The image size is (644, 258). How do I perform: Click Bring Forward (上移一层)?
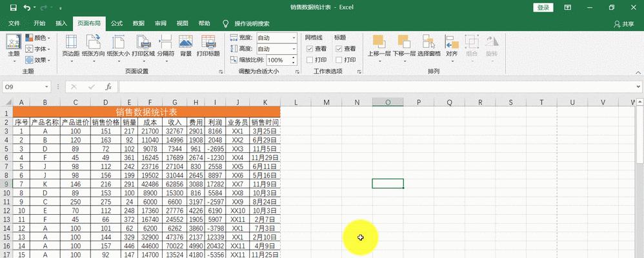pos(379,48)
